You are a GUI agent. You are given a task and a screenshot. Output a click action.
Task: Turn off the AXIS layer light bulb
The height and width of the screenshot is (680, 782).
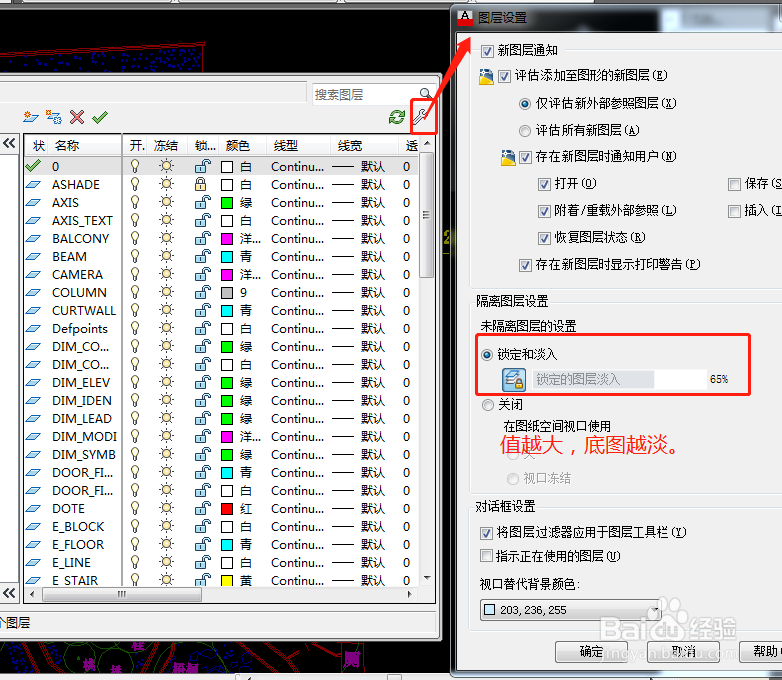[135, 203]
